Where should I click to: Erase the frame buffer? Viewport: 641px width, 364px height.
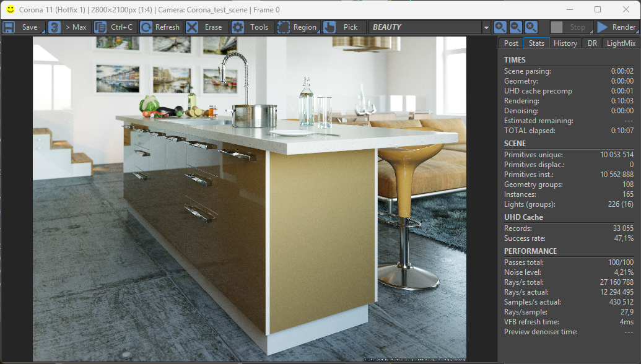coord(205,27)
